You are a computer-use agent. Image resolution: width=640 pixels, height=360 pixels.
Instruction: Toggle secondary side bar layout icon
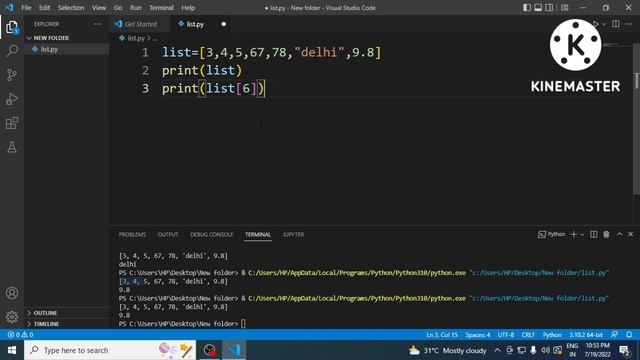click(549, 8)
